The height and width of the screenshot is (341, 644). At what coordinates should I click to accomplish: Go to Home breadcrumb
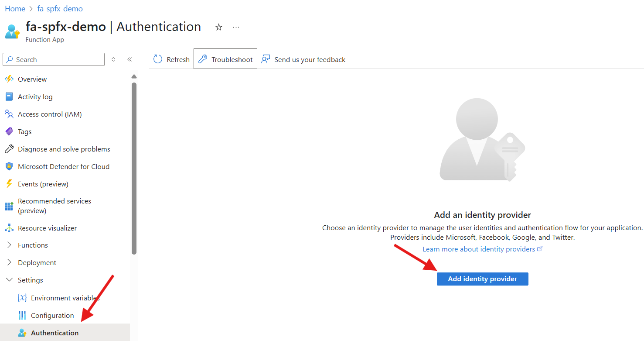pyautogui.click(x=15, y=9)
